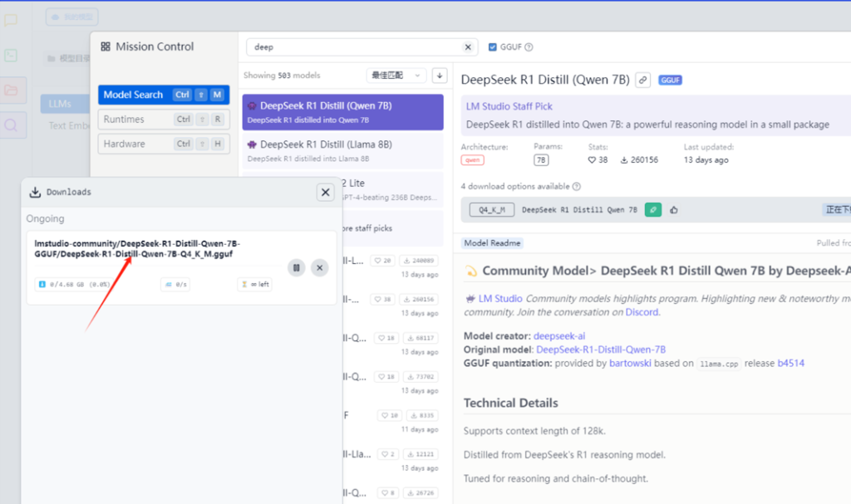This screenshot has width=851, height=504.
Task: Select the Runtimes tab
Action: [x=164, y=120]
